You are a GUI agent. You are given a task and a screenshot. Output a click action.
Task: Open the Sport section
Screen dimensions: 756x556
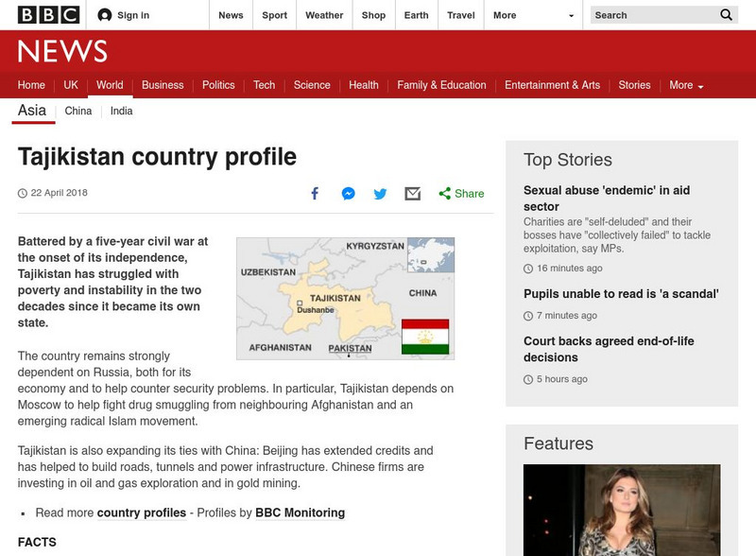coord(274,15)
